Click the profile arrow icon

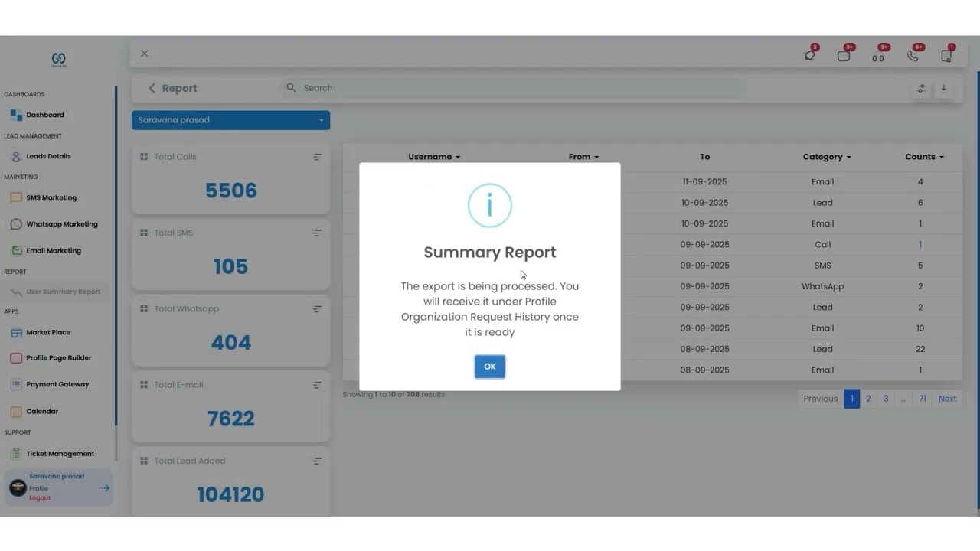[104, 487]
